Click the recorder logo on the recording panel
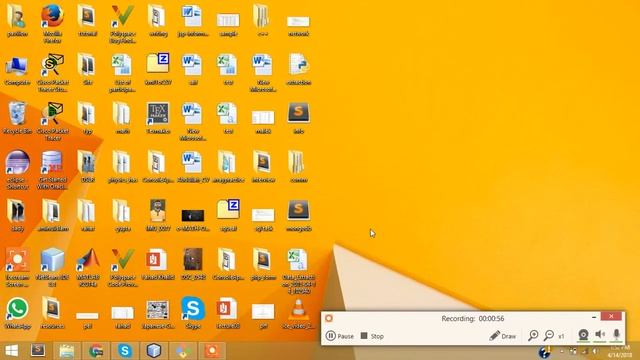This screenshot has width=640, height=360. tap(329, 318)
